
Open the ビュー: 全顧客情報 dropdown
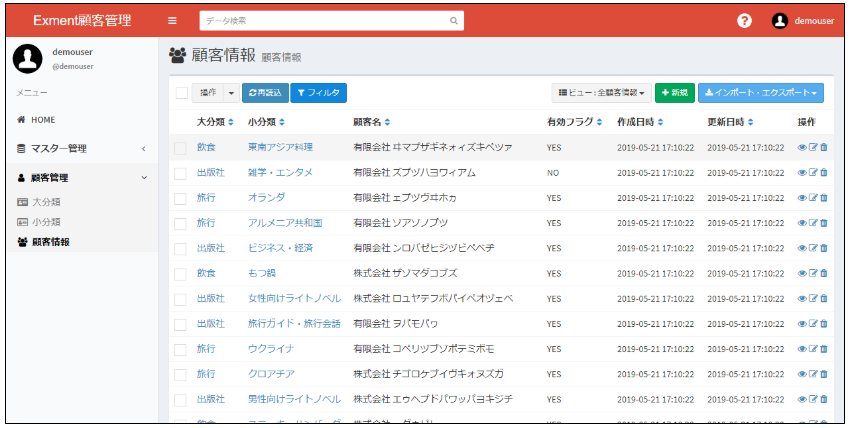(x=601, y=93)
